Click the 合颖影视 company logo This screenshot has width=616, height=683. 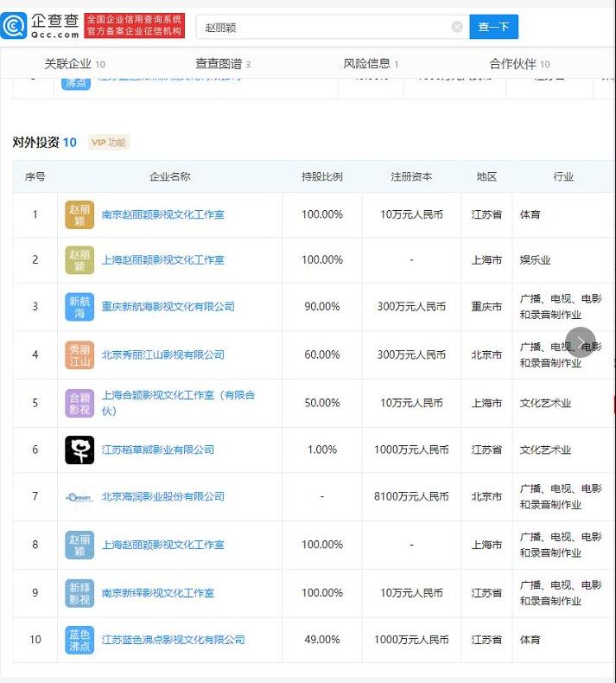pos(79,404)
